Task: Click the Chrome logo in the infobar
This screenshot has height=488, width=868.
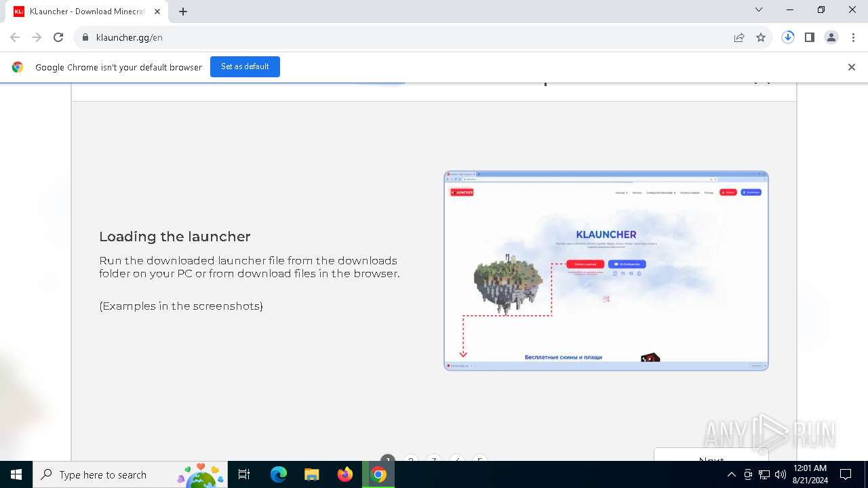Action: coord(18,67)
